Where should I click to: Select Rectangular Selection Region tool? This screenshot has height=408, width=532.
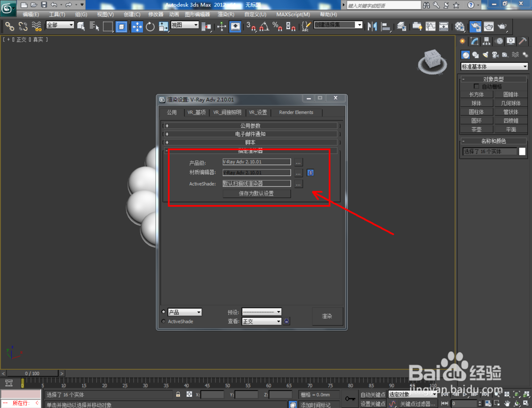point(108,27)
